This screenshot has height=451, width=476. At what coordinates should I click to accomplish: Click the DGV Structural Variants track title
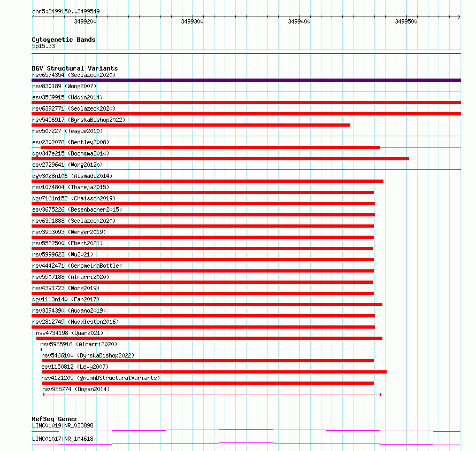[75, 68]
